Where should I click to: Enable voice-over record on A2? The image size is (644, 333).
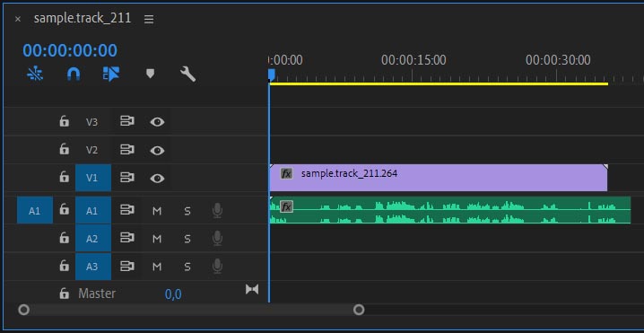point(218,239)
